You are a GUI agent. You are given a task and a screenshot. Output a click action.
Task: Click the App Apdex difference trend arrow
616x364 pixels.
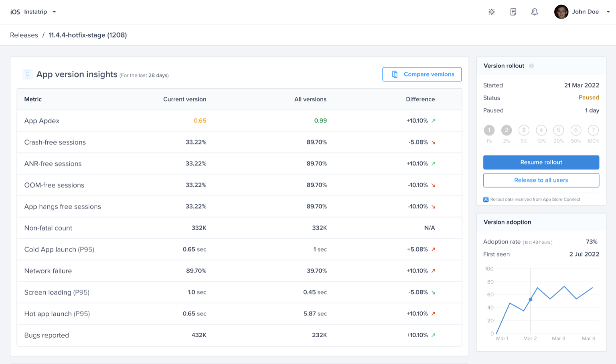[433, 121]
